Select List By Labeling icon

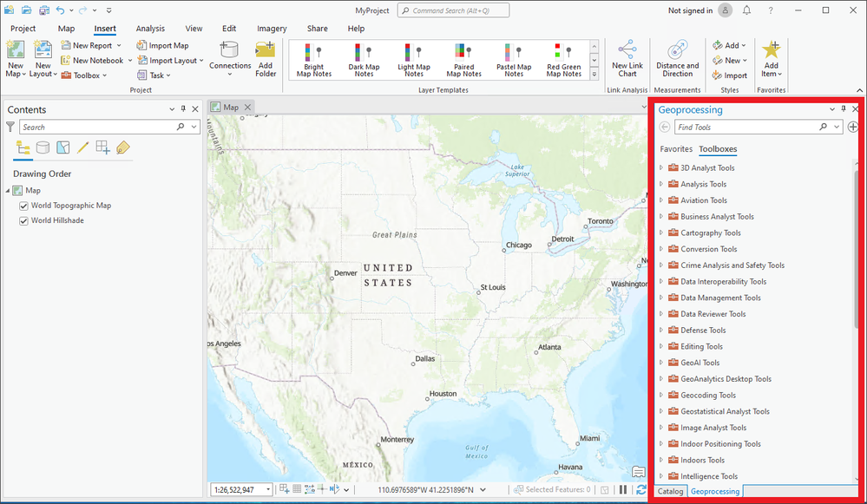coord(122,147)
